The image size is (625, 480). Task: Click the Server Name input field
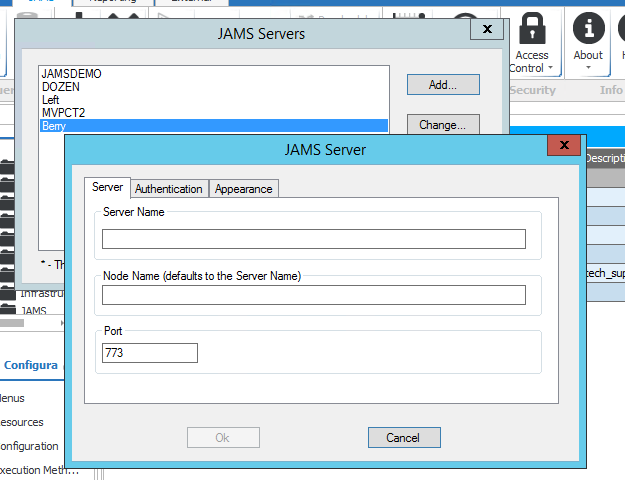point(314,239)
